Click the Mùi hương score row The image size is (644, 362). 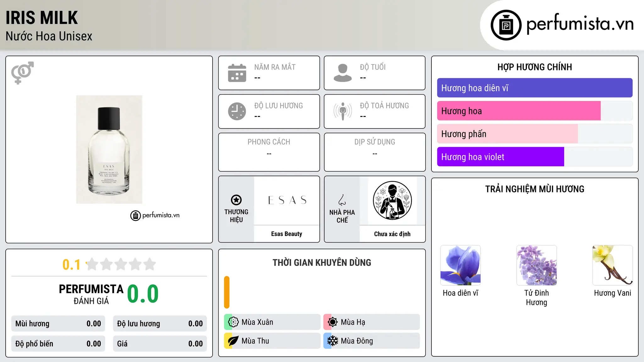pos(58,324)
